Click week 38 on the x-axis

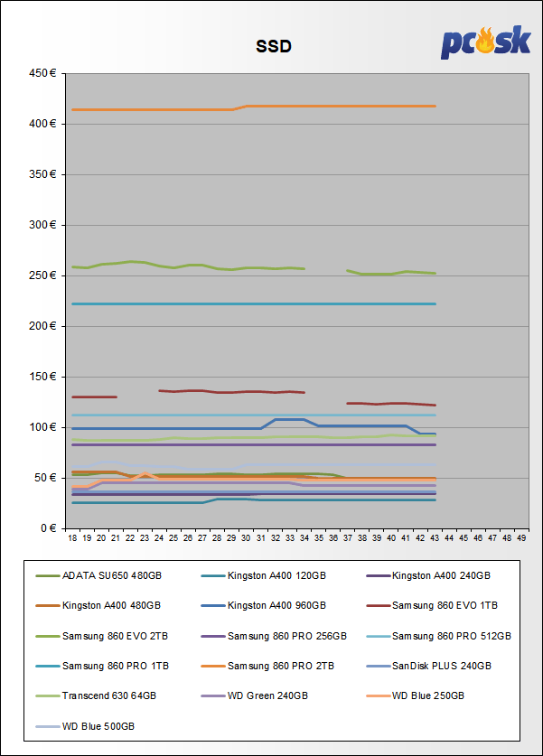[x=362, y=538]
